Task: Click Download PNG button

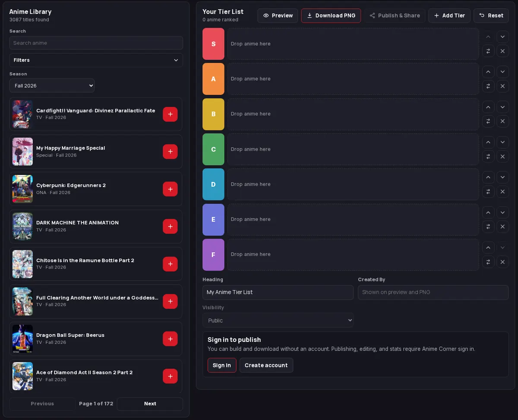Action: click(x=331, y=16)
